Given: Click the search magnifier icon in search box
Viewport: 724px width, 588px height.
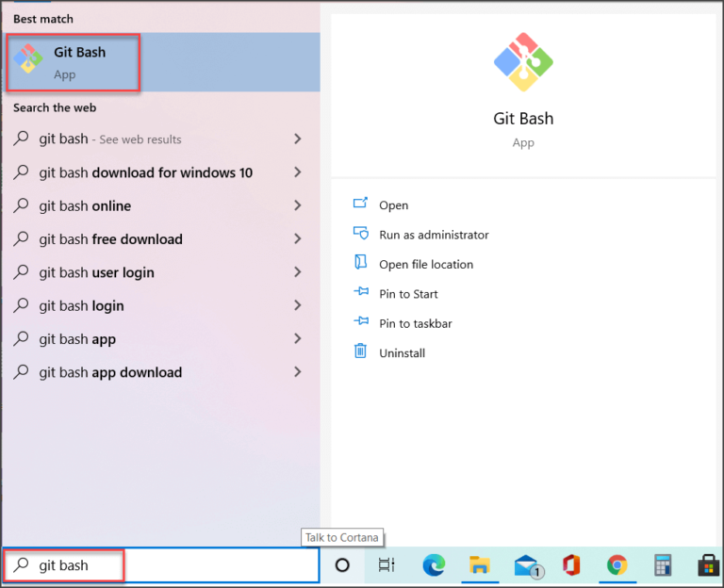Looking at the screenshot, I should coord(22,565).
